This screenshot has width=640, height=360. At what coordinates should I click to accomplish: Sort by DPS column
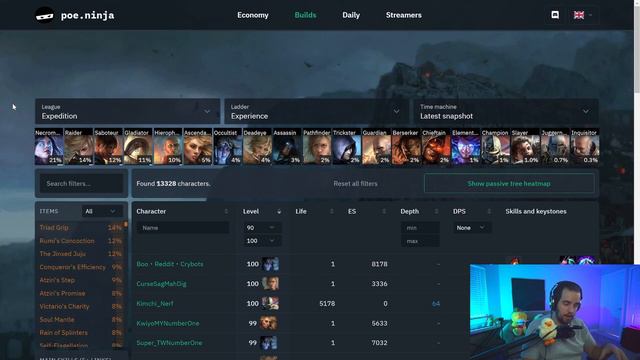(x=472, y=211)
